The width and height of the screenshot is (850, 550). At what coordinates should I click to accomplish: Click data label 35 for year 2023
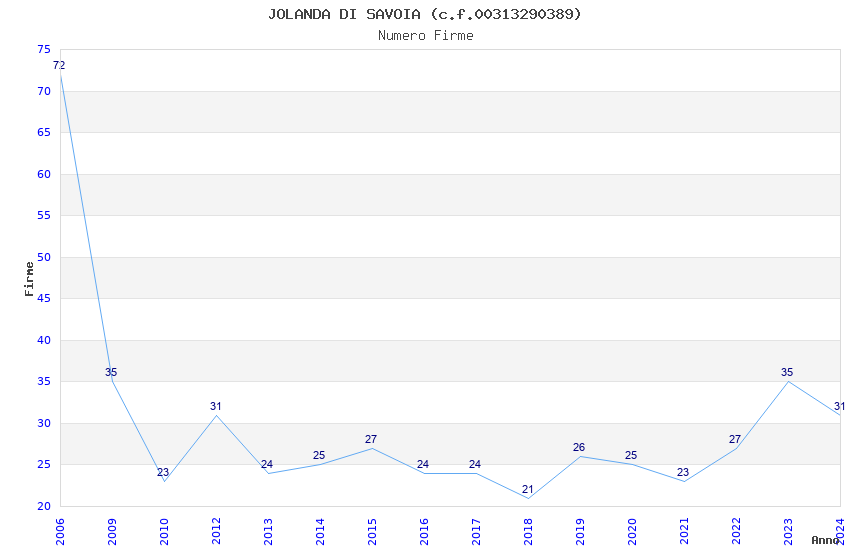pyautogui.click(x=787, y=372)
